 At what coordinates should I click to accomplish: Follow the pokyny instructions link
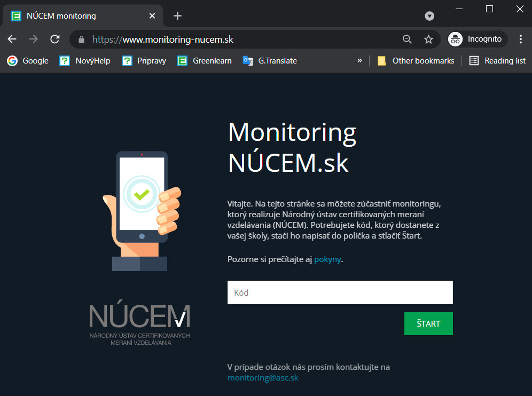point(327,259)
